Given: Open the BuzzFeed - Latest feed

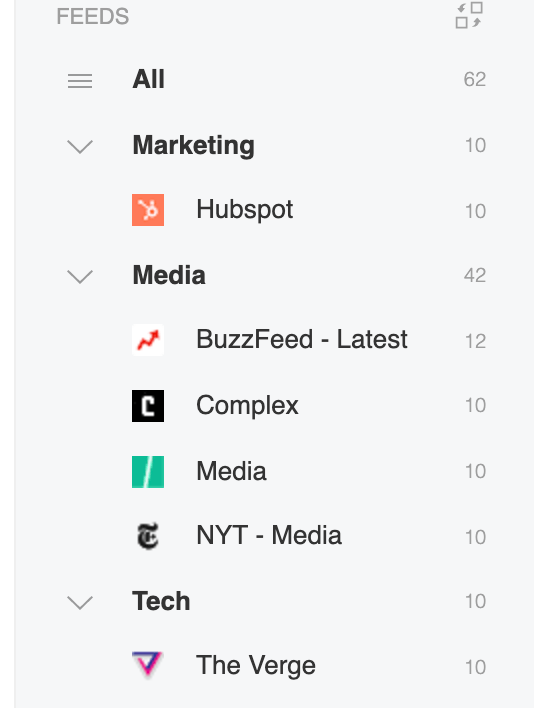Looking at the screenshot, I should [302, 339].
